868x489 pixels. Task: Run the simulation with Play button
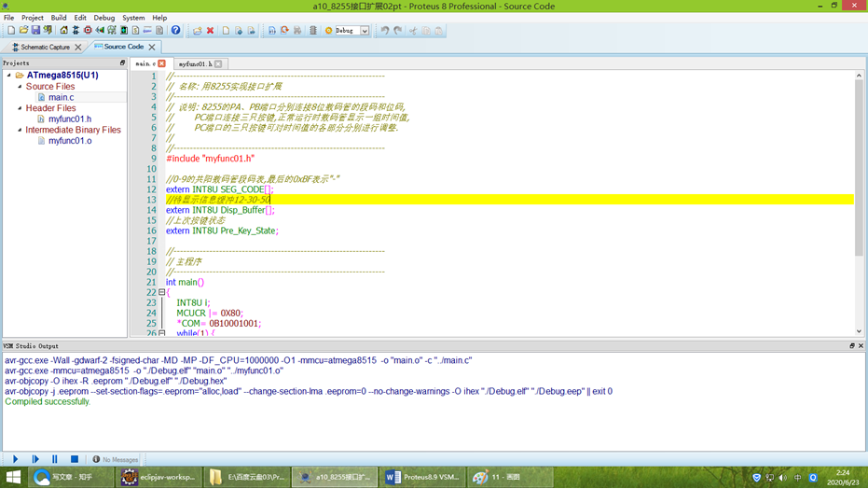(16, 459)
